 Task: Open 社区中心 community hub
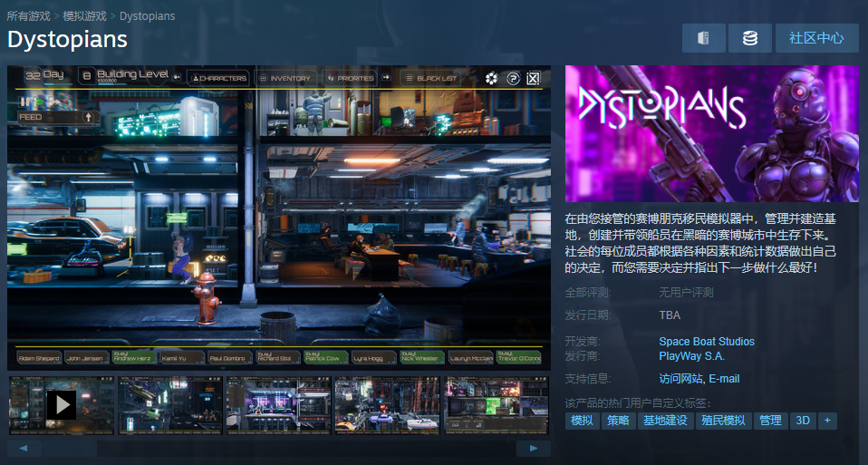click(x=817, y=38)
